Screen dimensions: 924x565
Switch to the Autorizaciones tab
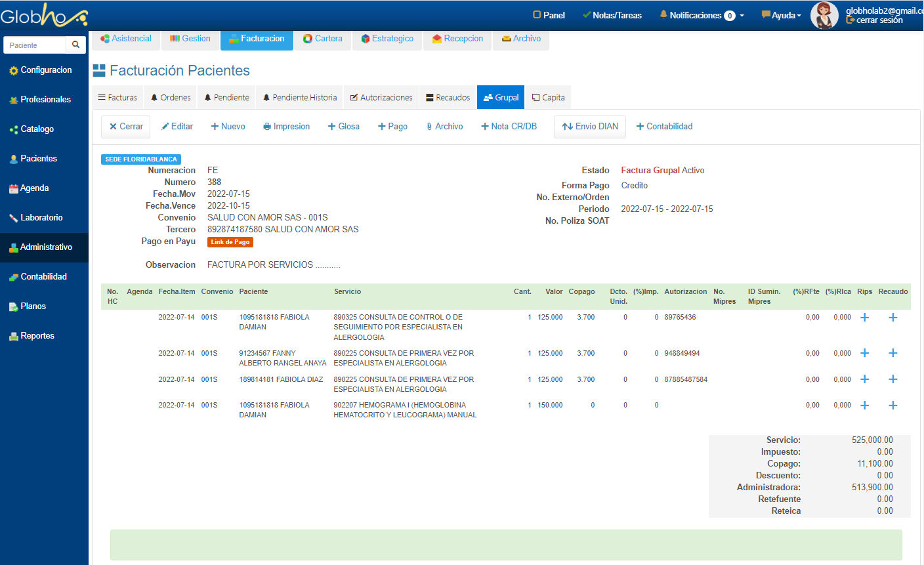pos(381,98)
